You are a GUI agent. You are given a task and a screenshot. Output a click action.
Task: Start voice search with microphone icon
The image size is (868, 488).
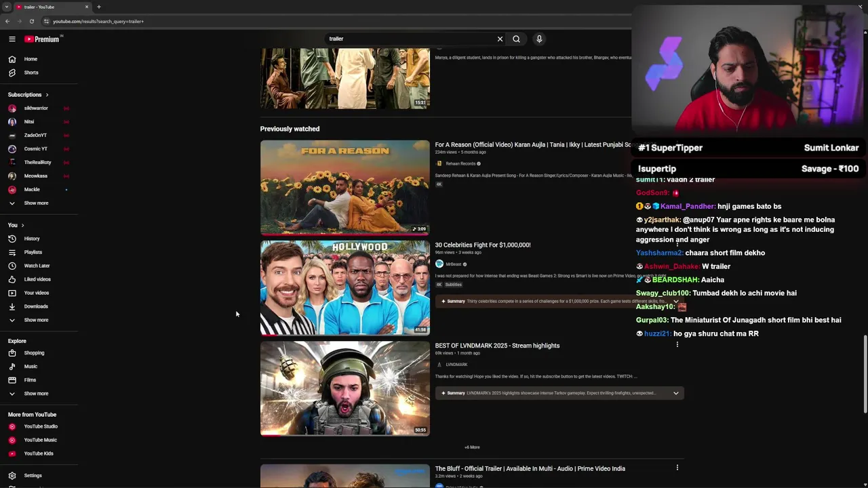point(539,39)
